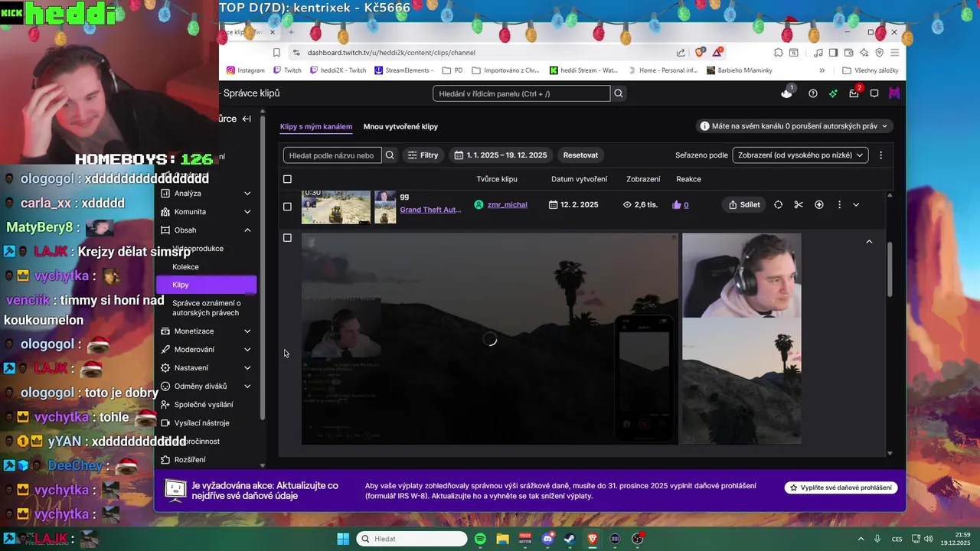This screenshot has height=551, width=980.
Task: Click the share page icon in address bar
Action: (681, 53)
